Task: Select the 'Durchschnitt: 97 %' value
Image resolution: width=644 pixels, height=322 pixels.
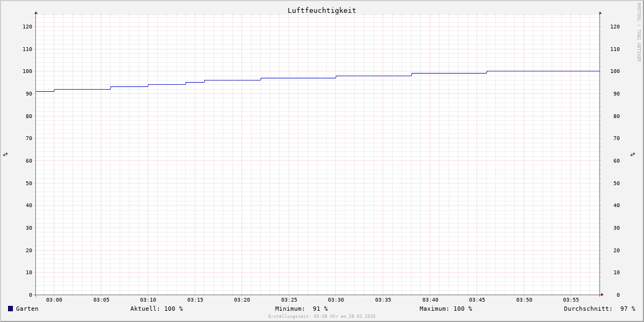Action: coord(599,309)
